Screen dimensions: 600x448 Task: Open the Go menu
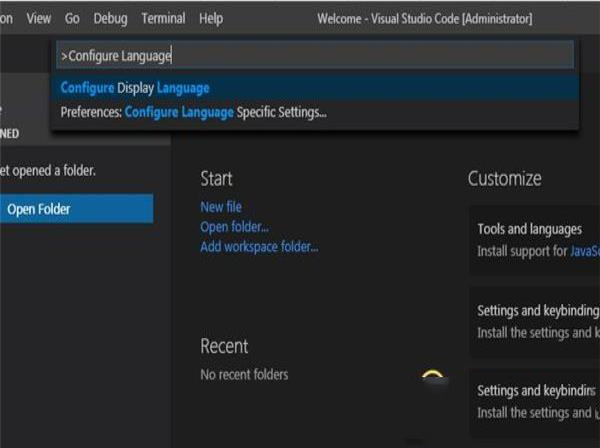pyautogui.click(x=72, y=18)
